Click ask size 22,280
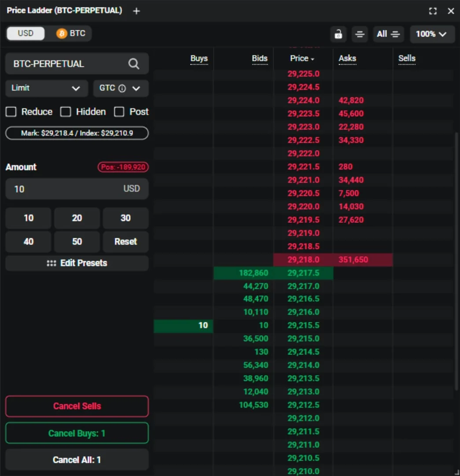This screenshot has height=476, width=460. [351, 127]
